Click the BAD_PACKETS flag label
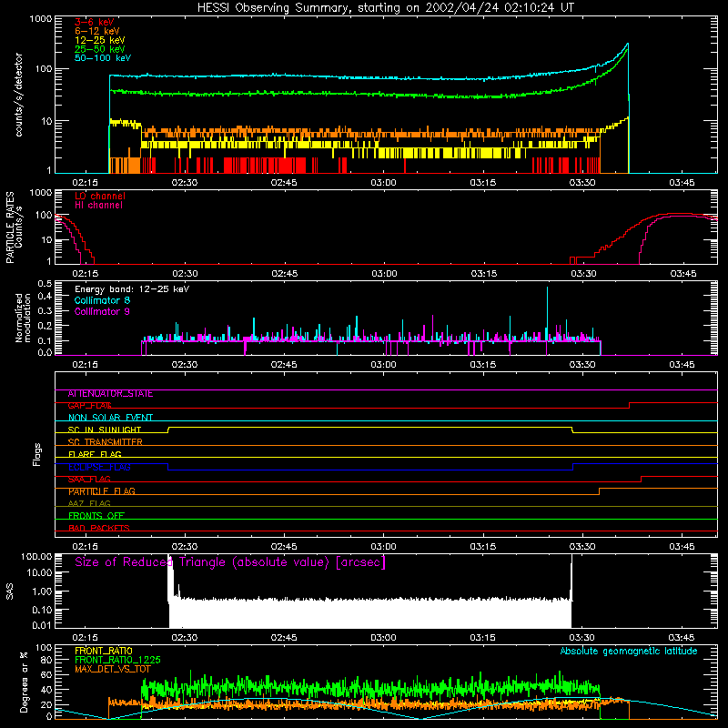The height and width of the screenshot is (728, 728). [99, 528]
